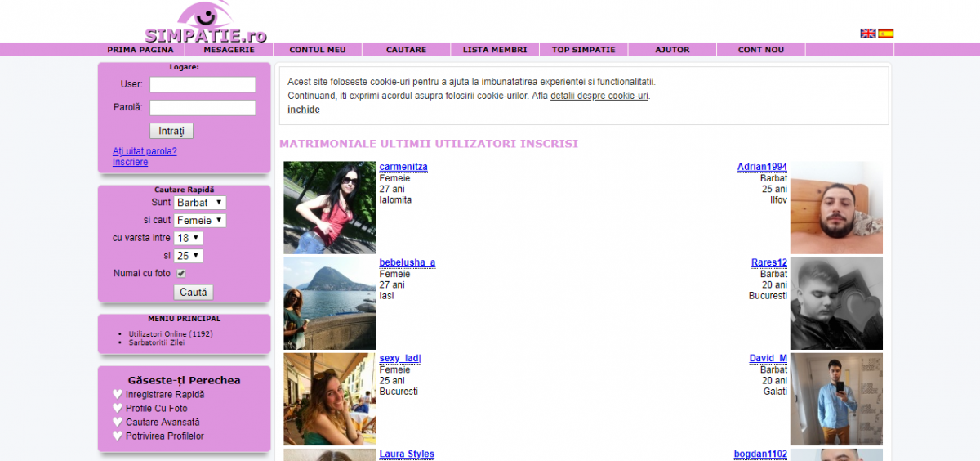This screenshot has height=461, width=980.
Task: Open Lista Membri menu item
Action: [x=495, y=50]
